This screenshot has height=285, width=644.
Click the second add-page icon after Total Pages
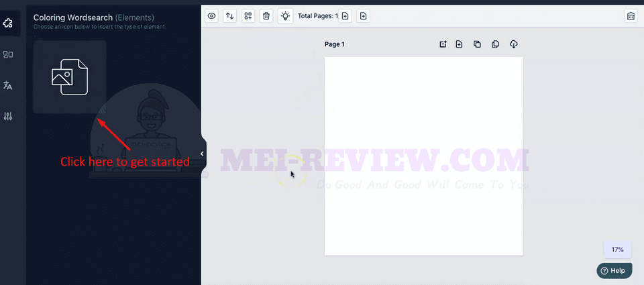(x=363, y=16)
